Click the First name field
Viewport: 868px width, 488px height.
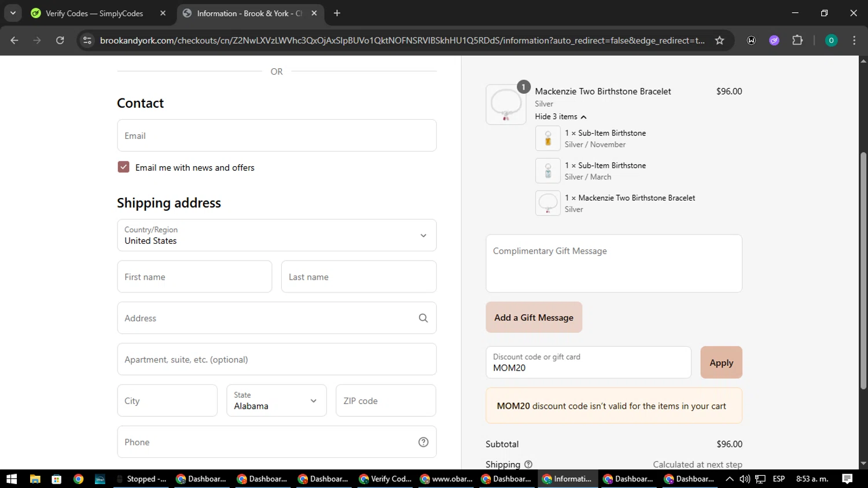194,277
